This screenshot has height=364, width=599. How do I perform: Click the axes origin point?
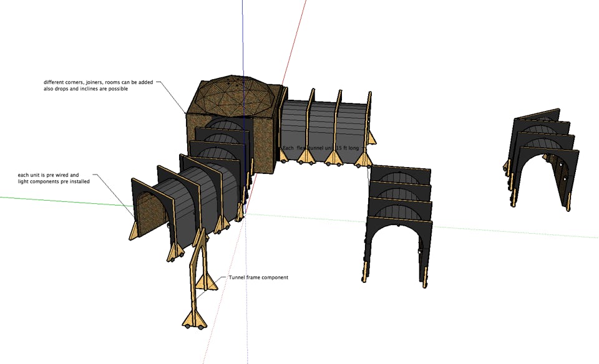pos(244,214)
